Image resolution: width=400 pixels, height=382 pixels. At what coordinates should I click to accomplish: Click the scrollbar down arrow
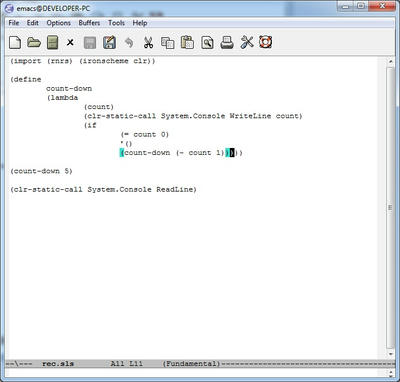coord(390,354)
